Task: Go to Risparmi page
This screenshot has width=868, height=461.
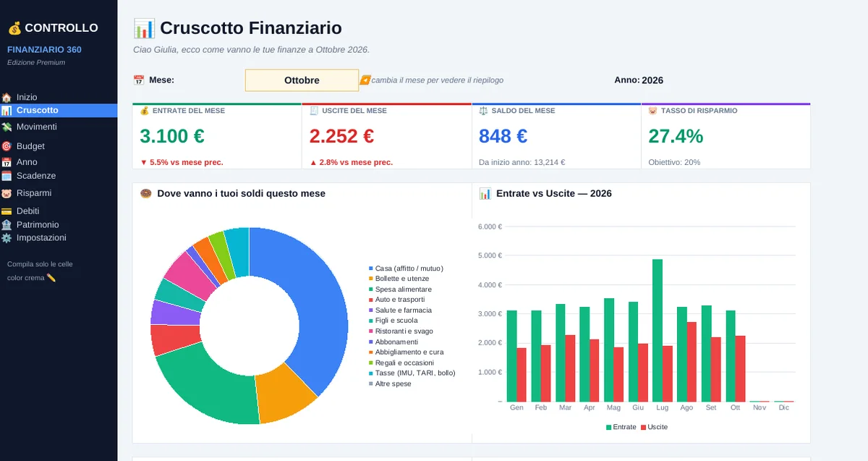Action: 34,193
